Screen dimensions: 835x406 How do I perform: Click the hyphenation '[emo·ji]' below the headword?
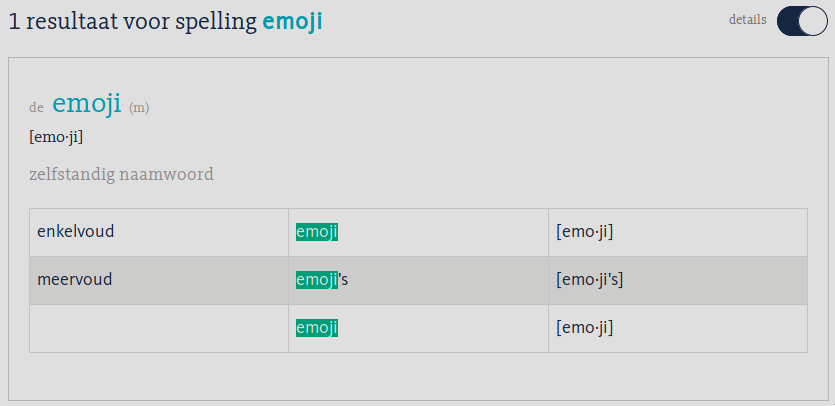pos(57,137)
